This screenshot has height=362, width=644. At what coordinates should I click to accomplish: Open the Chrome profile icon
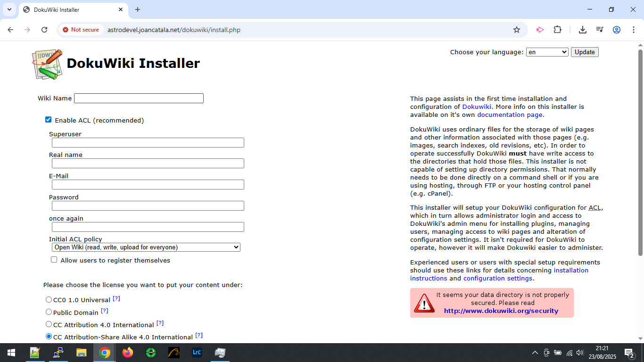617,30
